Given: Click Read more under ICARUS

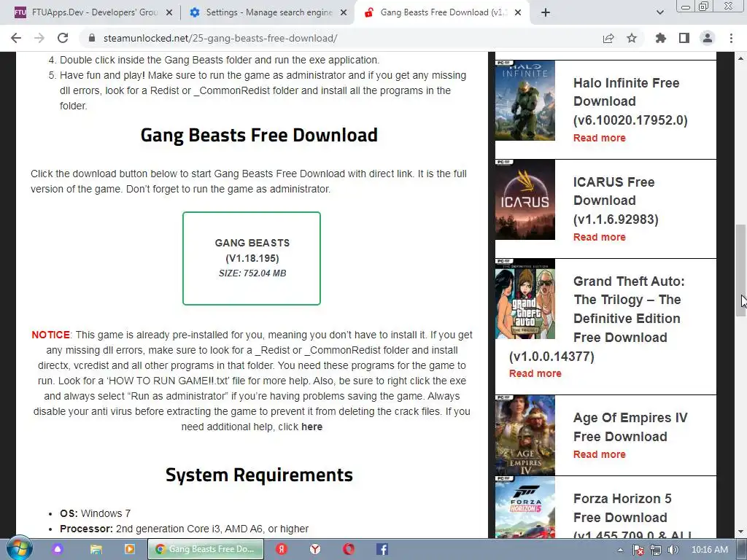Looking at the screenshot, I should click(600, 237).
